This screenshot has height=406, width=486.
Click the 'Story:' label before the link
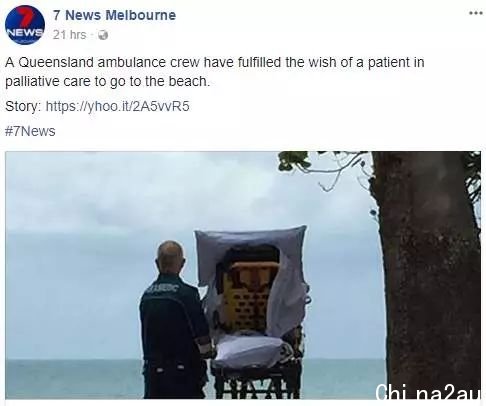coord(23,107)
